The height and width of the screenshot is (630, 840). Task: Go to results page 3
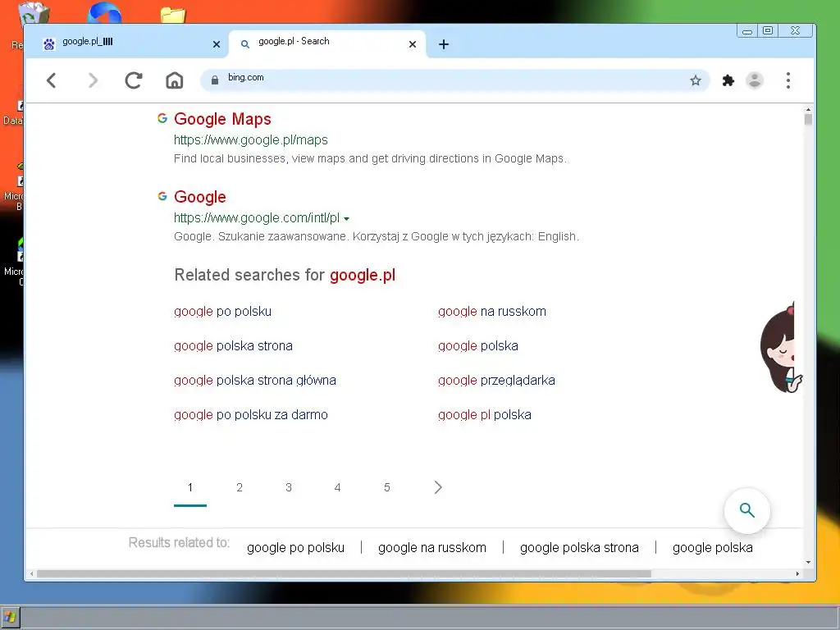tap(288, 487)
